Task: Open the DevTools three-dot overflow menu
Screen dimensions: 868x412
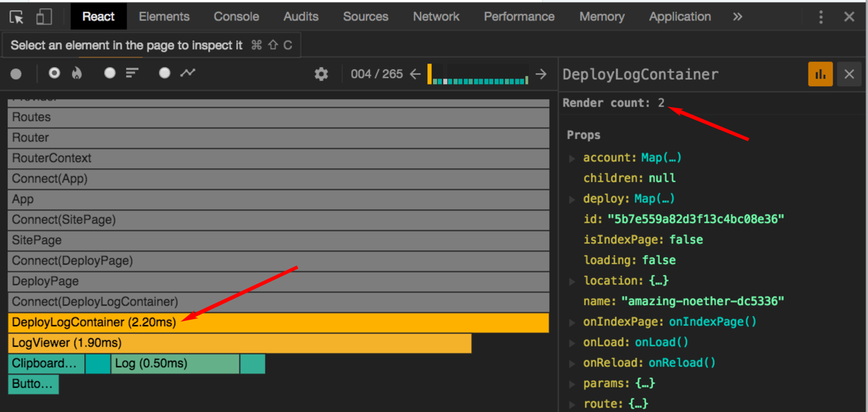Action: click(x=821, y=16)
